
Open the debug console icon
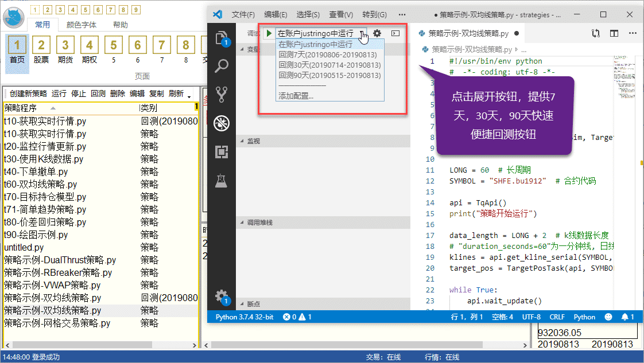tap(395, 34)
